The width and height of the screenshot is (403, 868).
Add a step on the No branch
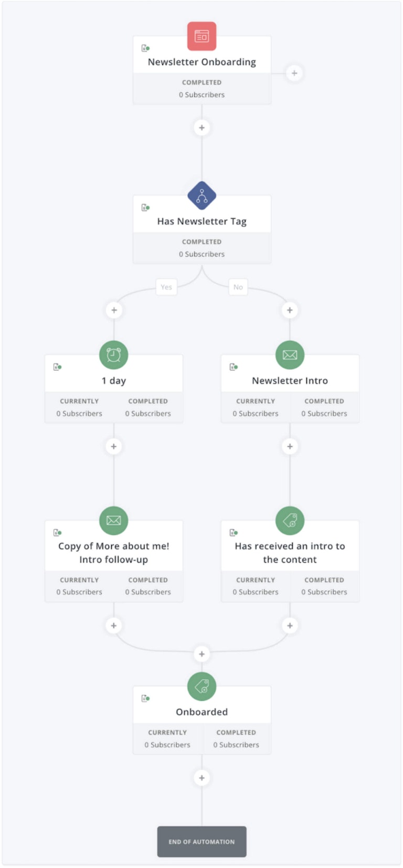pyautogui.click(x=290, y=310)
